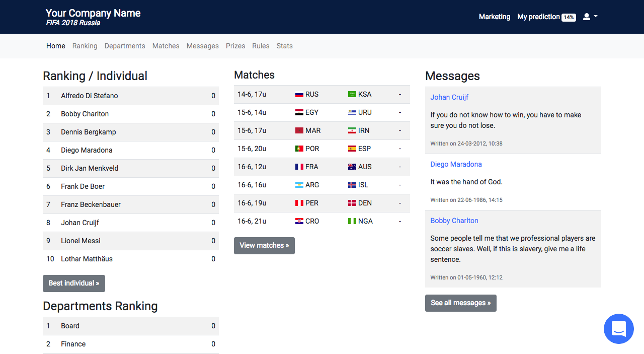Open the Marketing link in header
Image resolution: width=644 pixels, height=354 pixels.
pyautogui.click(x=494, y=17)
